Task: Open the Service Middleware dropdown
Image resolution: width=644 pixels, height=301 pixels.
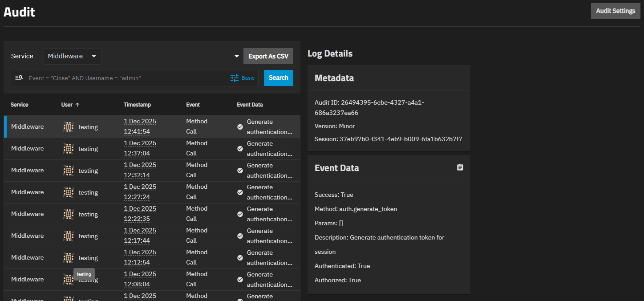Action: coord(73,57)
